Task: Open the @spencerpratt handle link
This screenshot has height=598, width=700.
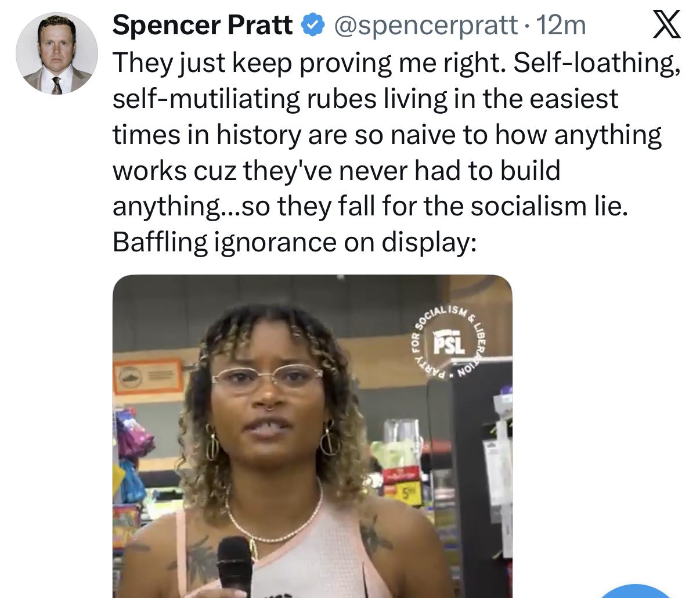Action: (424, 26)
